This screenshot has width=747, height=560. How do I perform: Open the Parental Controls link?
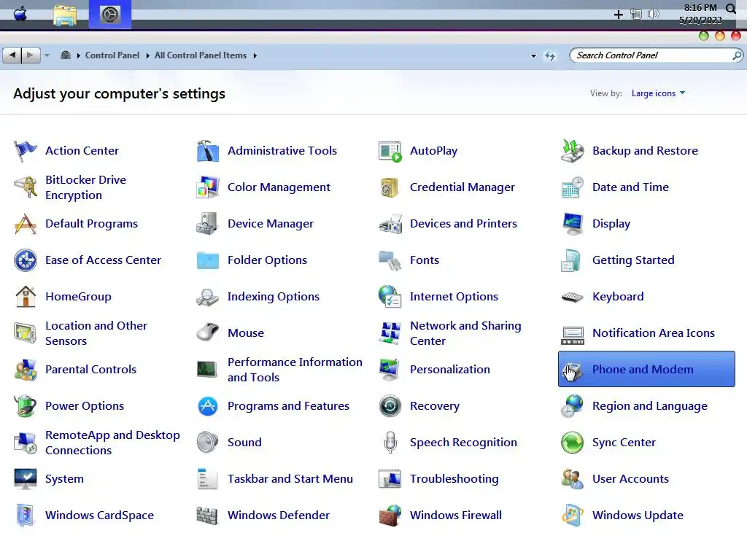pos(90,370)
